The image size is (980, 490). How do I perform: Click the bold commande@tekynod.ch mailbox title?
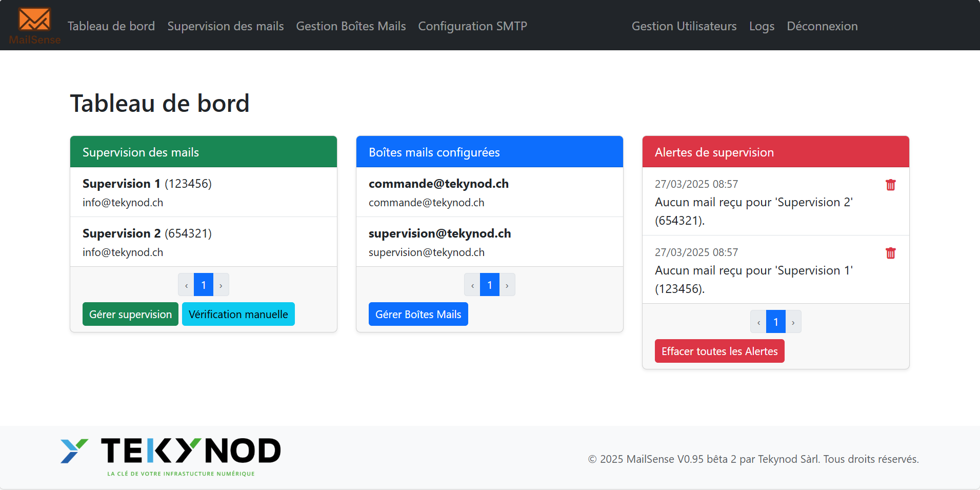[x=438, y=184]
